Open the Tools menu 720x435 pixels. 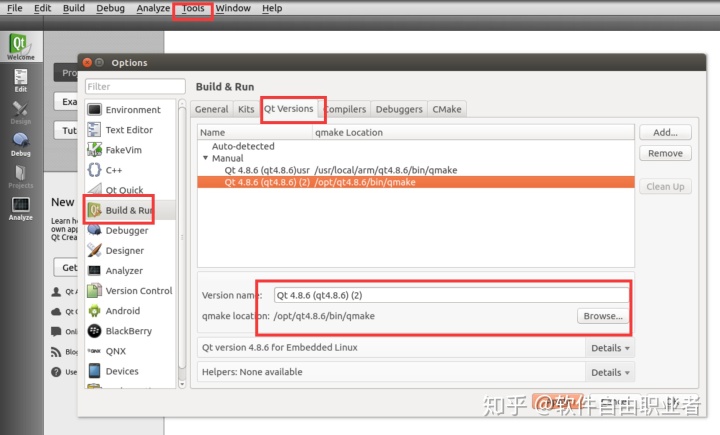(x=193, y=8)
